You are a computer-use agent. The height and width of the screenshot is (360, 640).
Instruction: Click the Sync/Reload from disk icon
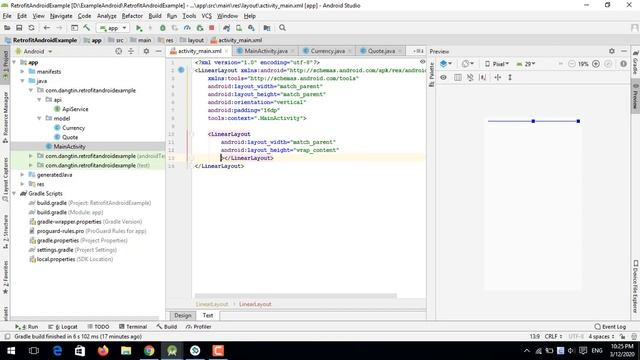[31, 28]
